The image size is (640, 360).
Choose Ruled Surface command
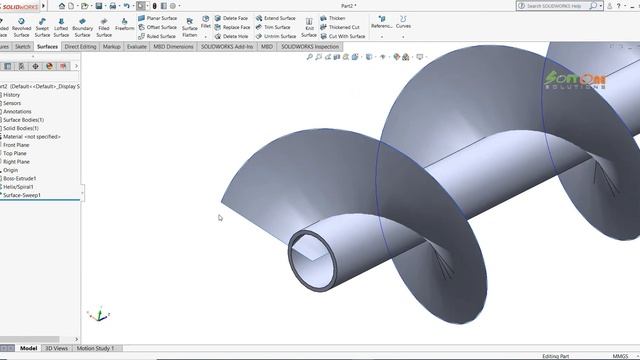[x=157, y=36]
